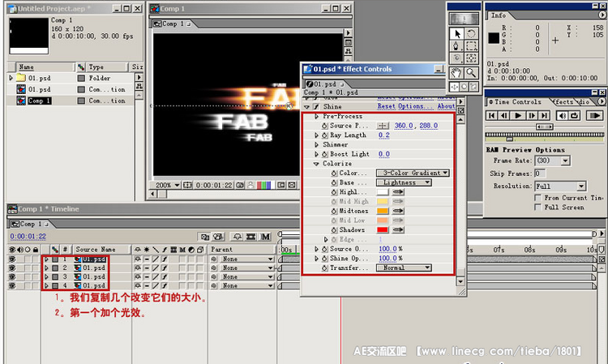This screenshot has height=364, width=608.
Task: Click the Timeline current time 0:00:01:22
Action: [x=28, y=237]
